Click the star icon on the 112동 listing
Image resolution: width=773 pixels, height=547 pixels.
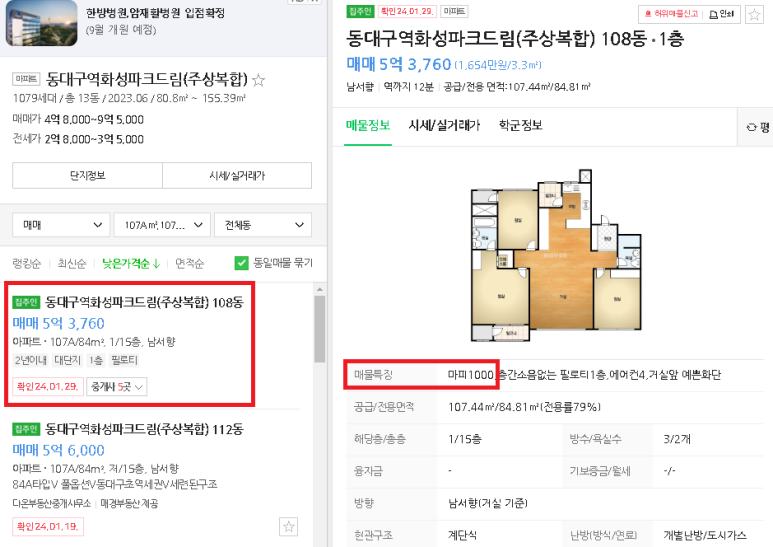tap(288, 527)
